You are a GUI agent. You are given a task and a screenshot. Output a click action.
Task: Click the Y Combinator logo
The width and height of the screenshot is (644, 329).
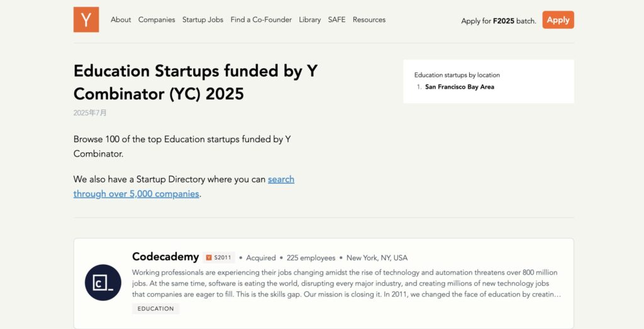(86, 20)
